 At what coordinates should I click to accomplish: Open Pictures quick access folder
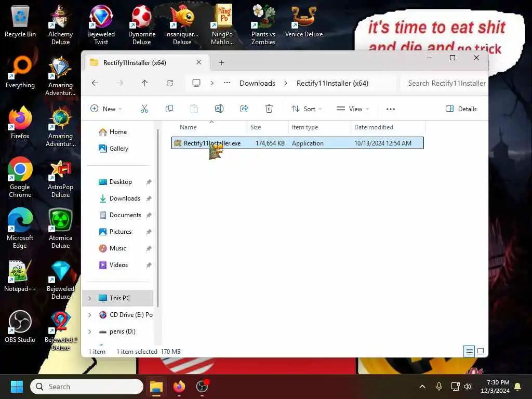click(121, 232)
